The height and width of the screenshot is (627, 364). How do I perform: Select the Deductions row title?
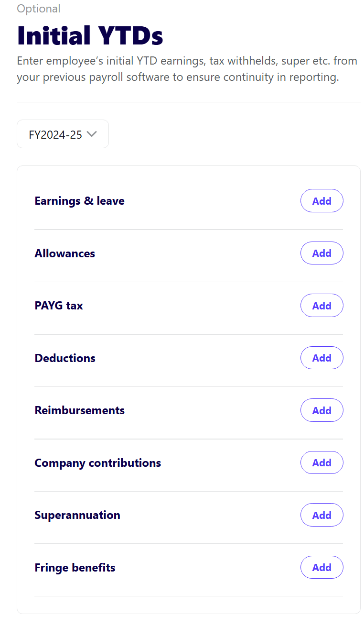click(65, 358)
